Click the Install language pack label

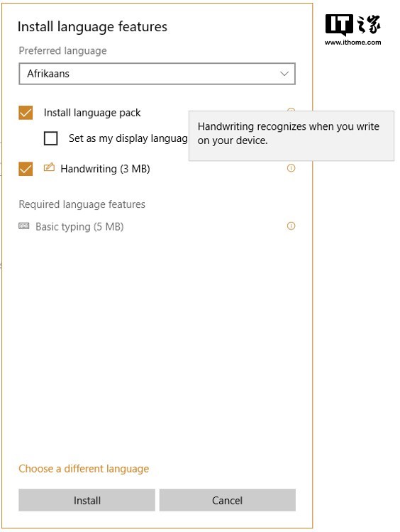pyautogui.click(x=92, y=113)
